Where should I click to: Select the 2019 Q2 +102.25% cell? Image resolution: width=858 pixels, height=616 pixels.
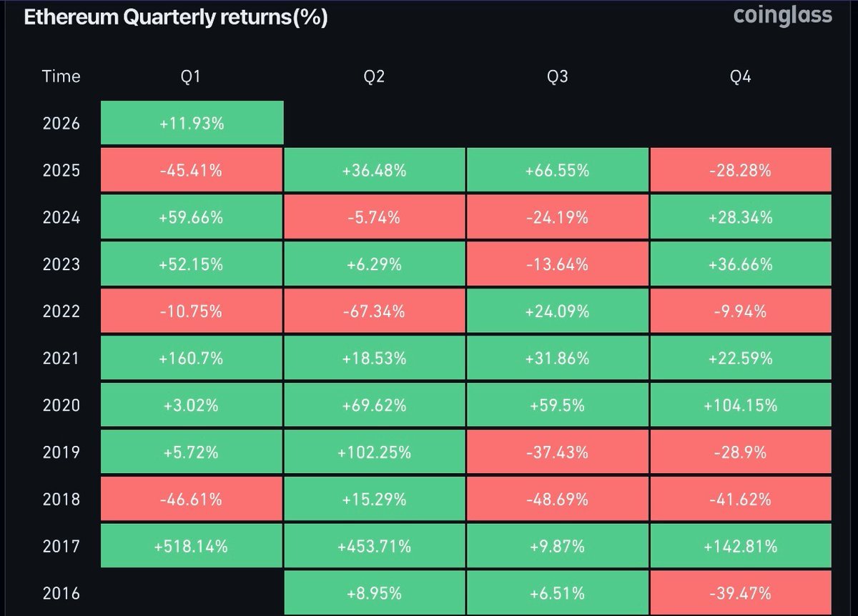point(375,452)
